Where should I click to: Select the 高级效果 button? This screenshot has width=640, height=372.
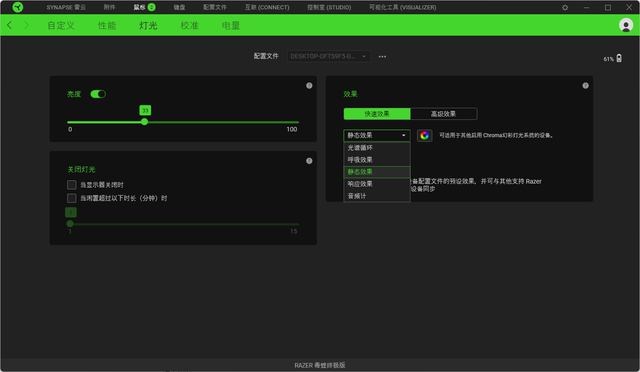click(x=444, y=114)
